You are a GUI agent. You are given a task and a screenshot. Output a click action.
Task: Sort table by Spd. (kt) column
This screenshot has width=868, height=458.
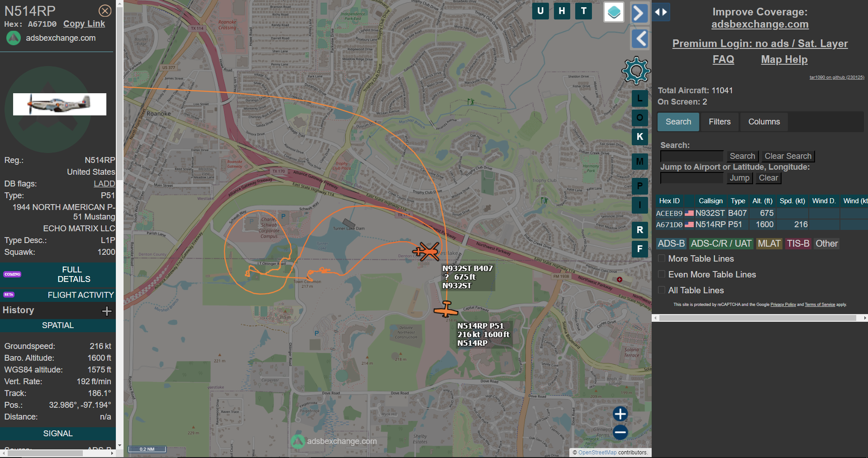click(792, 201)
